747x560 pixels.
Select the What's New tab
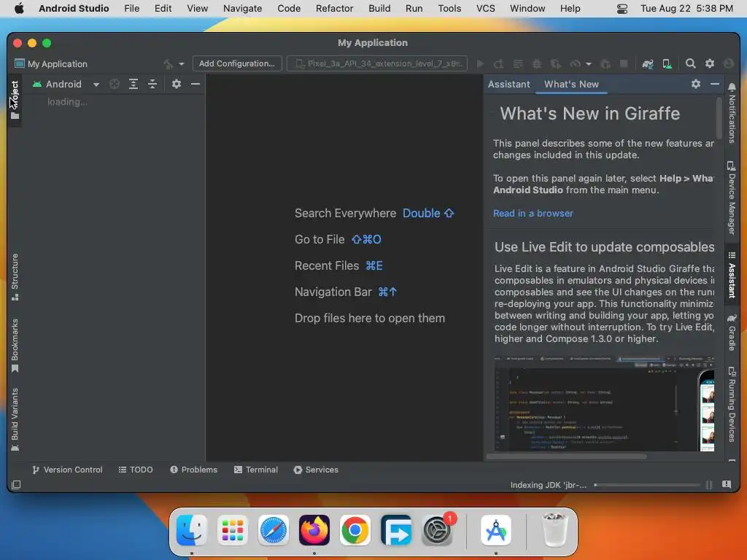(x=571, y=85)
